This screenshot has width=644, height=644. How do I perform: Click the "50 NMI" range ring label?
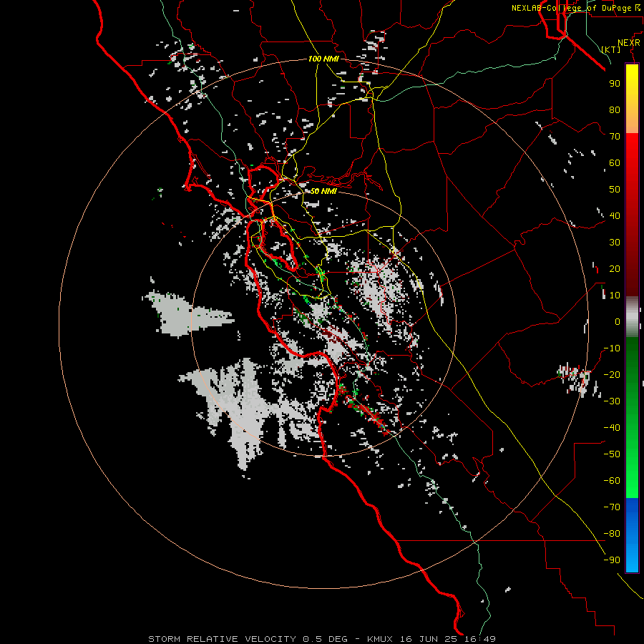(x=323, y=191)
